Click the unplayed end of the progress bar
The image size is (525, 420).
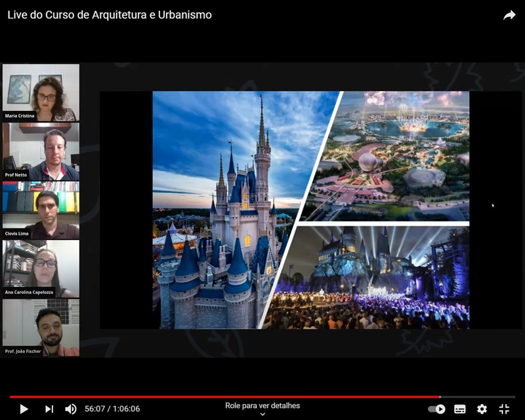(x=478, y=397)
